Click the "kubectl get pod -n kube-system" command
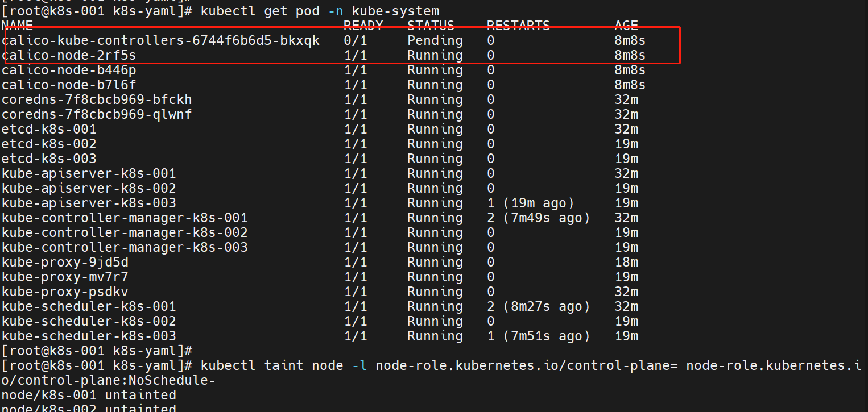 tap(320, 11)
